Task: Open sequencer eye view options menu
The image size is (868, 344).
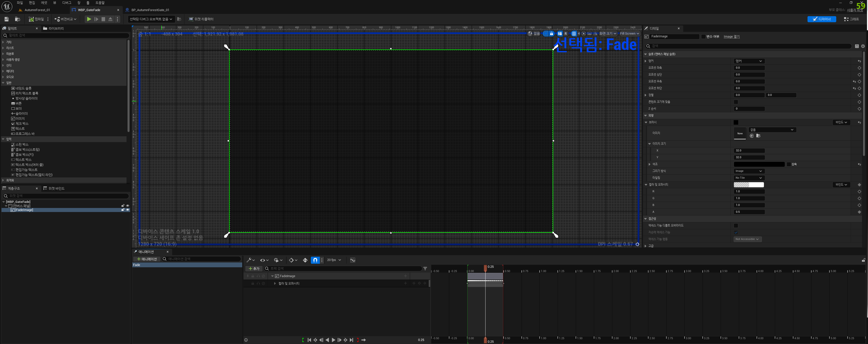Action: click(264, 260)
